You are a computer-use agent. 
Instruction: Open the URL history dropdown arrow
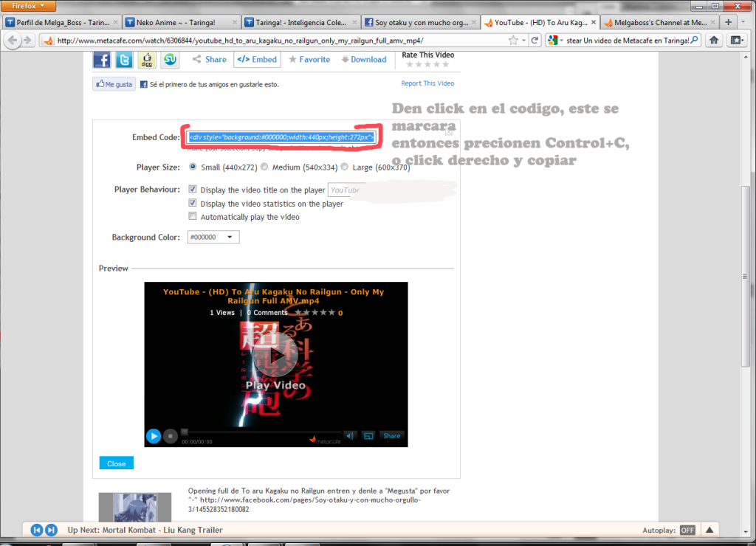coord(523,41)
